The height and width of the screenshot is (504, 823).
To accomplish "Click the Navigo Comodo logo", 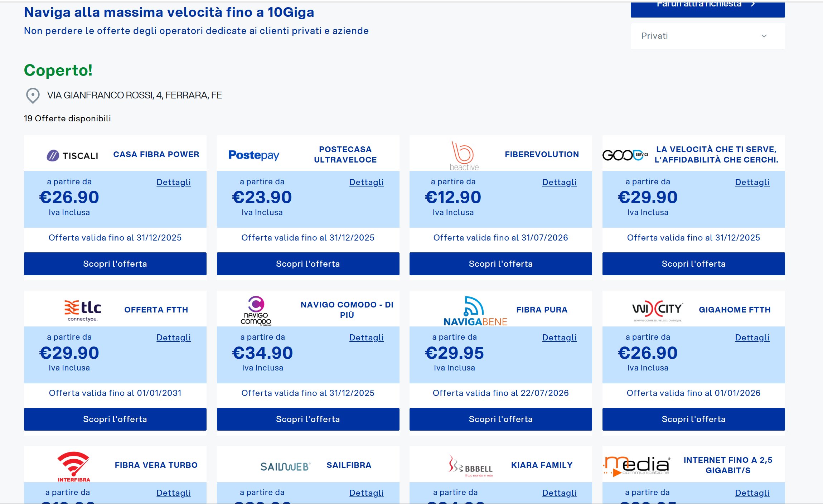I will coord(256,310).
